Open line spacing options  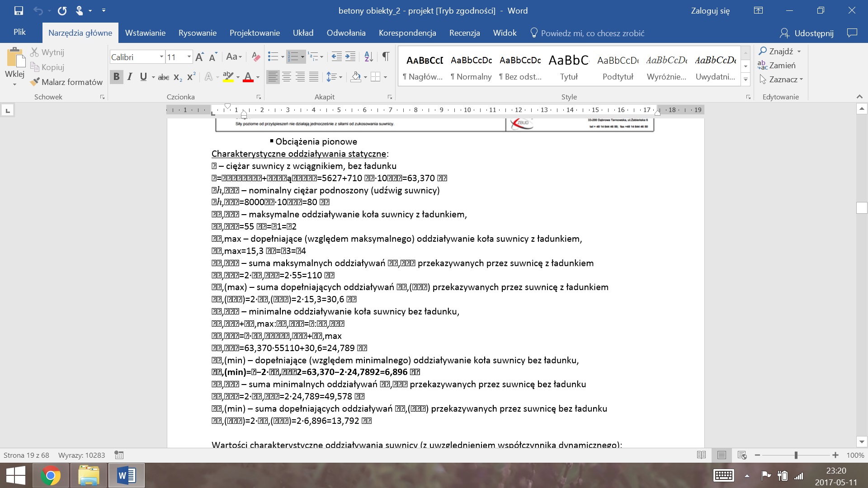334,77
